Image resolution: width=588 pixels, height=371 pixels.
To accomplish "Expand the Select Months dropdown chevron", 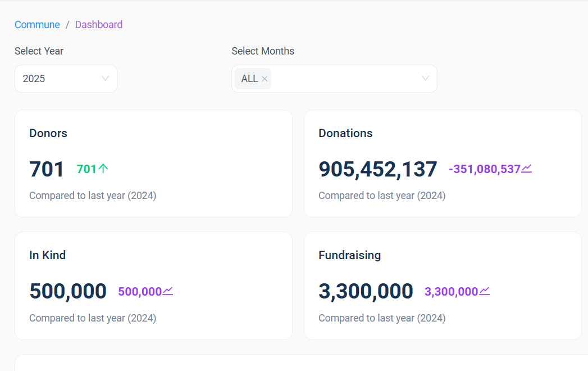I will [x=425, y=79].
